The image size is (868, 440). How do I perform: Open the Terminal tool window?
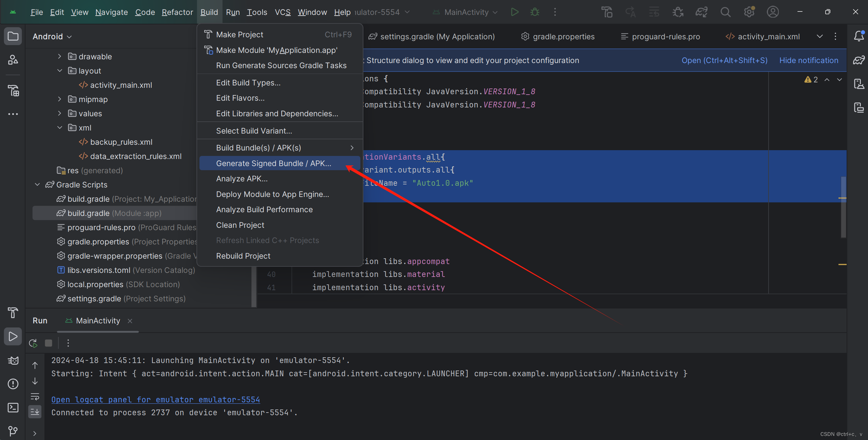point(13,407)
